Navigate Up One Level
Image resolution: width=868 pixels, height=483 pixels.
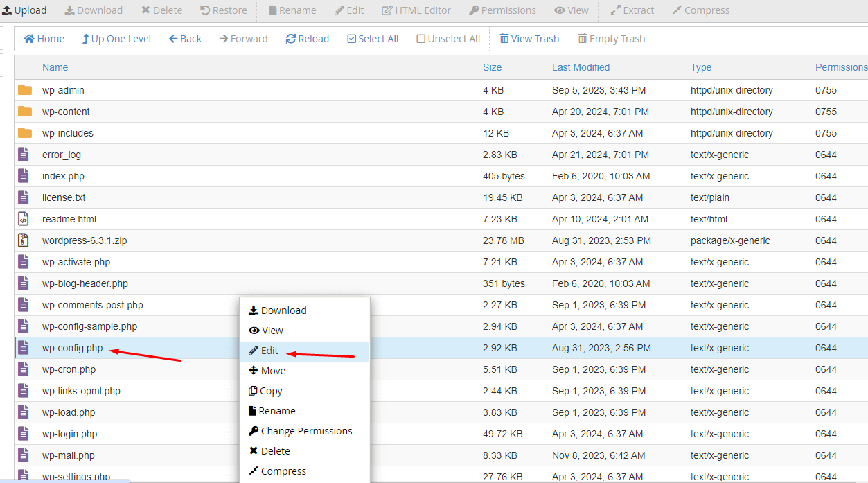(x=116, y=39)
